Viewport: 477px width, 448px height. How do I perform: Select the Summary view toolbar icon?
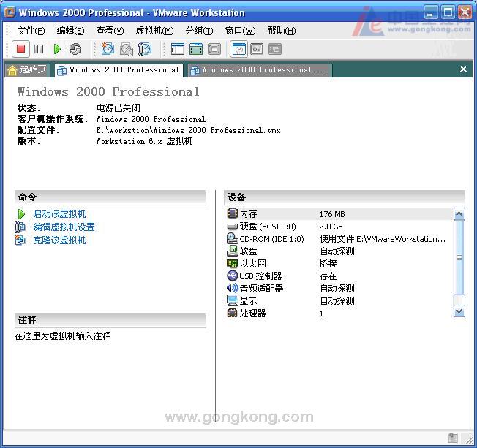tap(238, 49)
